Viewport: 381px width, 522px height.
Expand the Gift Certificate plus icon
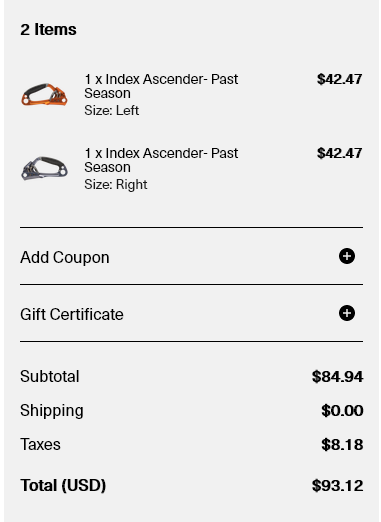[347, 313]
